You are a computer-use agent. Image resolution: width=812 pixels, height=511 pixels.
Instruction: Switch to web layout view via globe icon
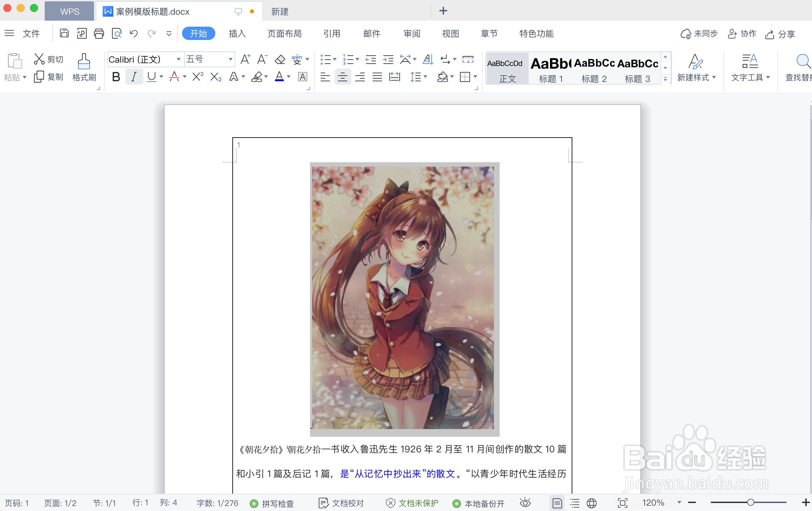click(592, 503)
